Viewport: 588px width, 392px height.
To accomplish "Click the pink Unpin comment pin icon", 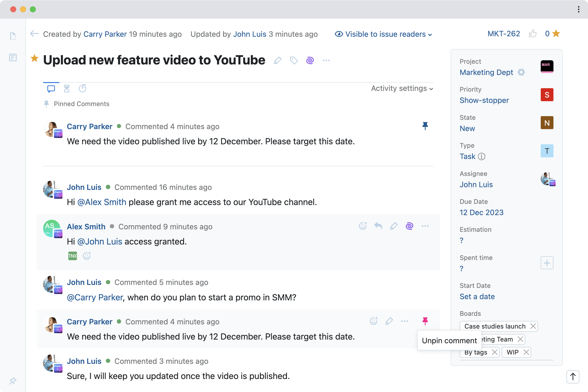I will click(425, 321).
